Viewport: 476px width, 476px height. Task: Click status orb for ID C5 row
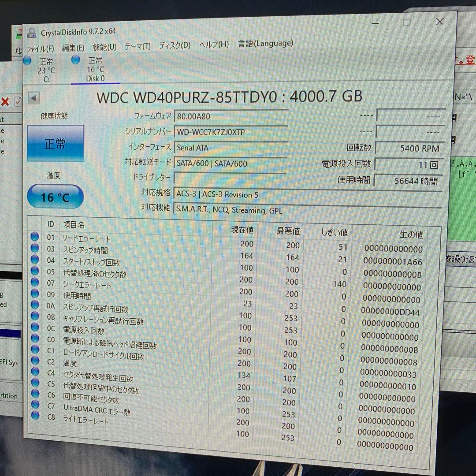(35, 383)
